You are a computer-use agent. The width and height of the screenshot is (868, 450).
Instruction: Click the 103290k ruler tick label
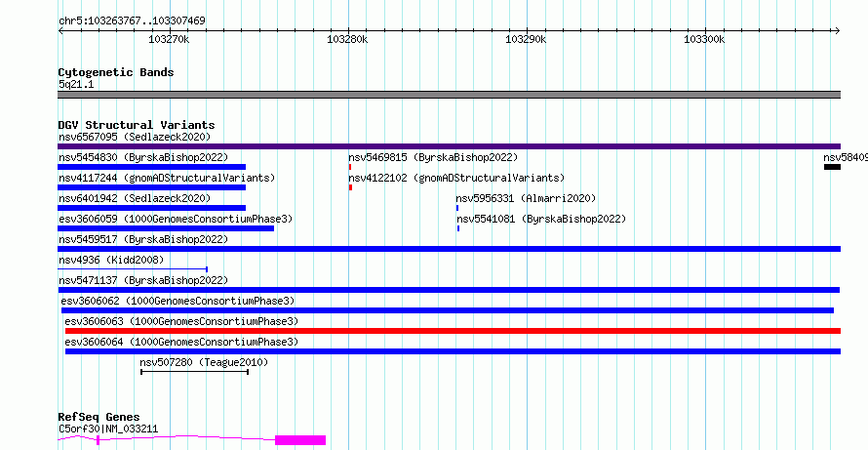(527, 39)
